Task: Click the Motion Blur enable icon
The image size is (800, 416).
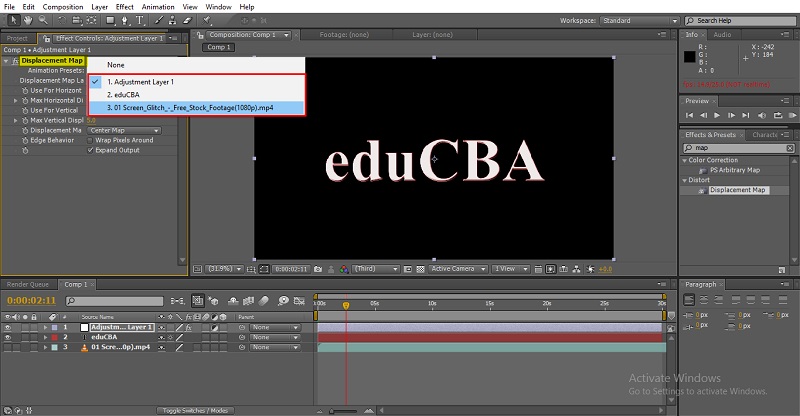Action: pos(264,301)
